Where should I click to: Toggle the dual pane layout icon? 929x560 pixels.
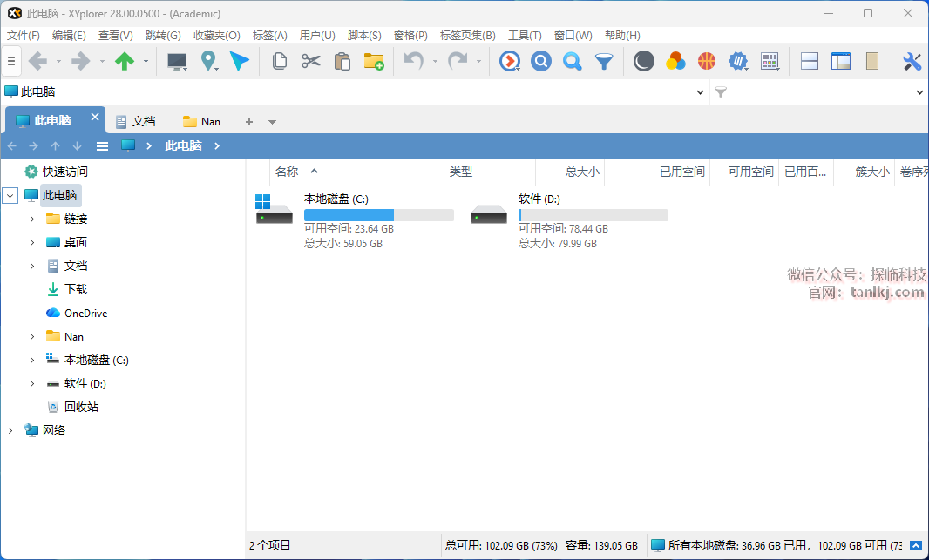point(809,61)
